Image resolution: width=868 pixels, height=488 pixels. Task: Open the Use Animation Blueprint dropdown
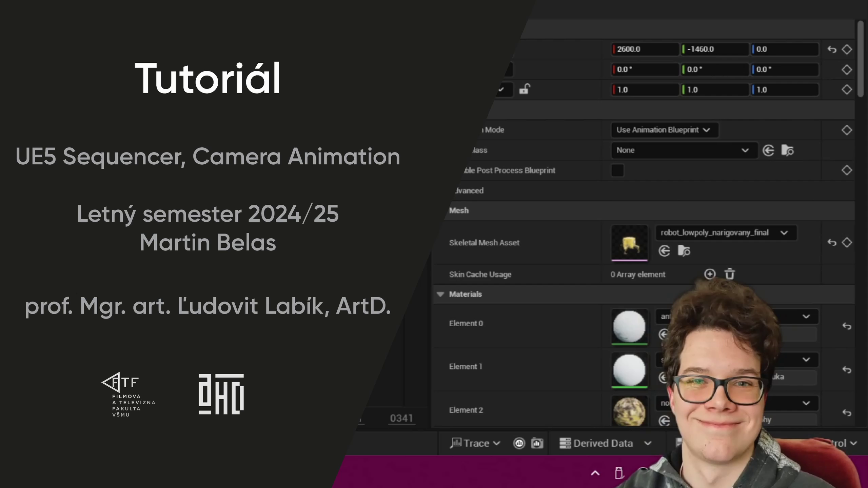pos(664,130)
